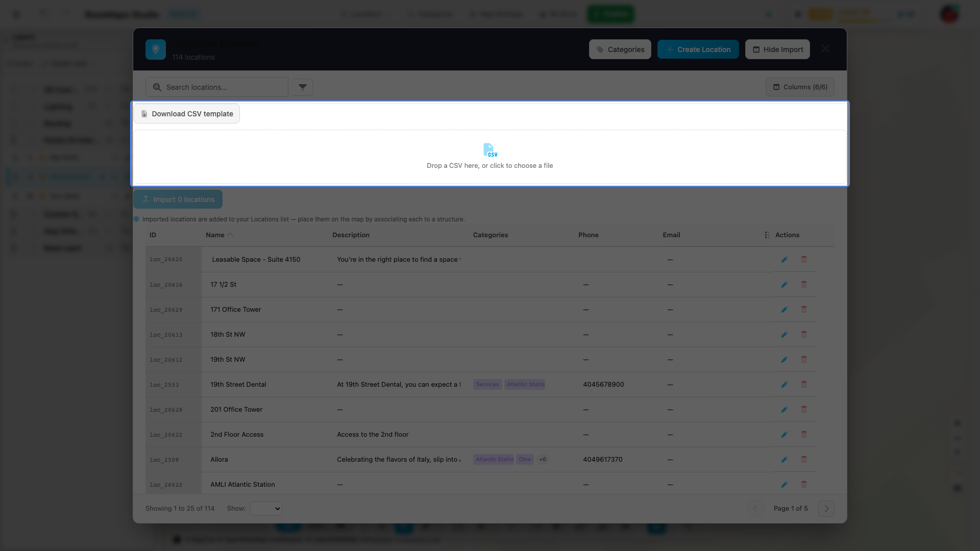The height and width of the screenshot is (551, 980).
Task: Edit the 171 Office Tower location
Action: pyautogui.click(x=785, y=310)
